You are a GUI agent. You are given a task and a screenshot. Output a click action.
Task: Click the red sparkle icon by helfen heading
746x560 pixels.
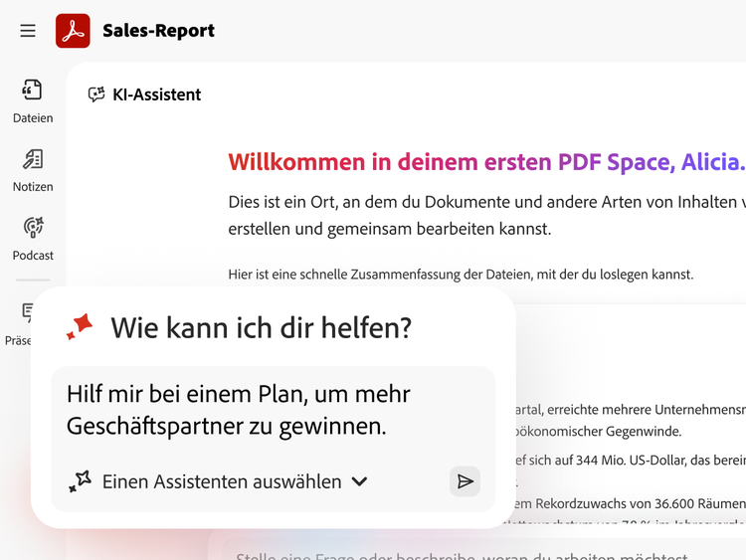[80, 326]
